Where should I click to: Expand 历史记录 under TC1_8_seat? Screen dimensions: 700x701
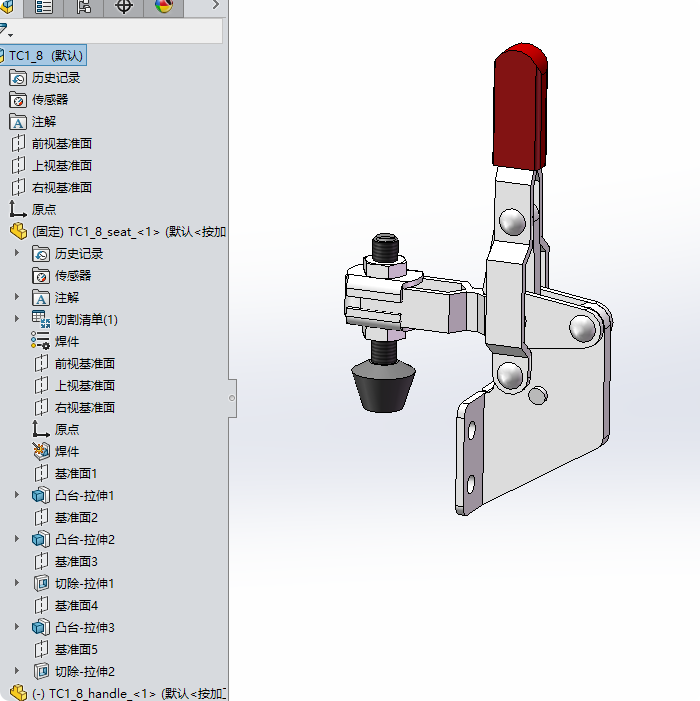[17, 253]
